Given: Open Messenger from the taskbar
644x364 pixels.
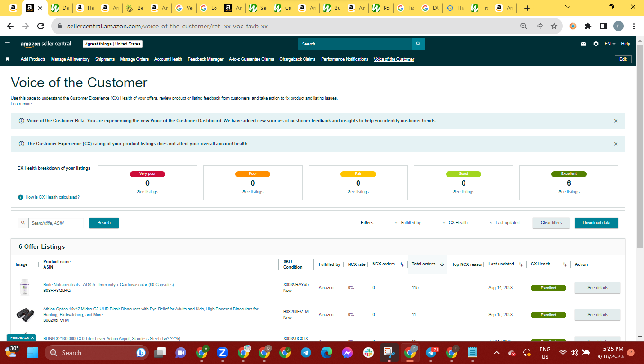Looking at the screenshot, I should pos(347,353).
